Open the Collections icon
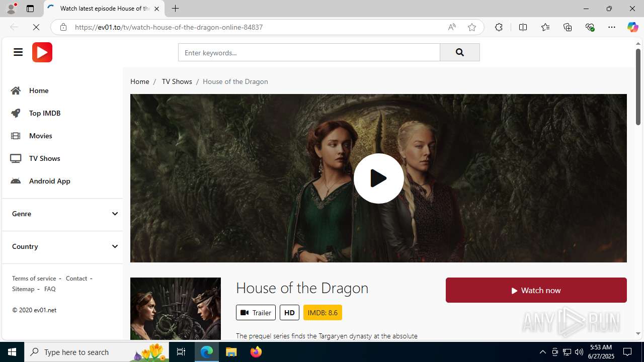 point(568,27)
